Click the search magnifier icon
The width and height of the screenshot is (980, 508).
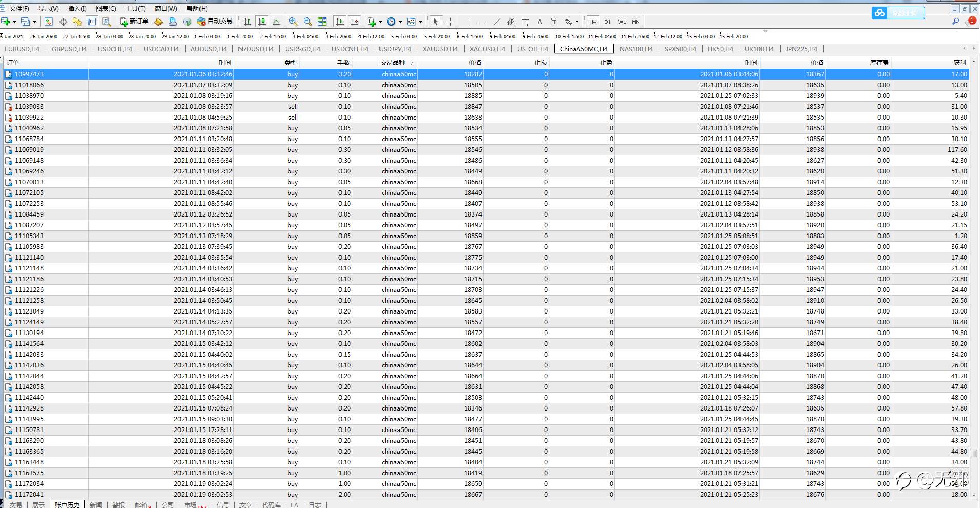pos(955,22)
